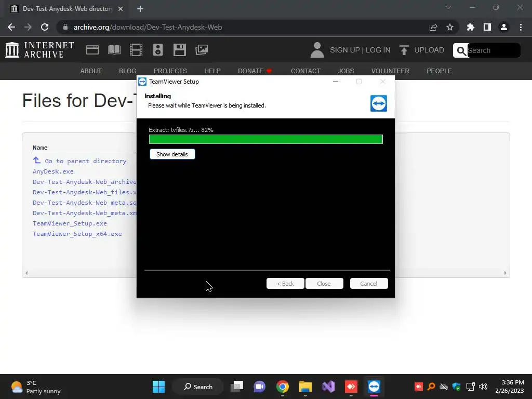Click the user avatar icon
Screen dimensions: 532x399
click(317, 50)
